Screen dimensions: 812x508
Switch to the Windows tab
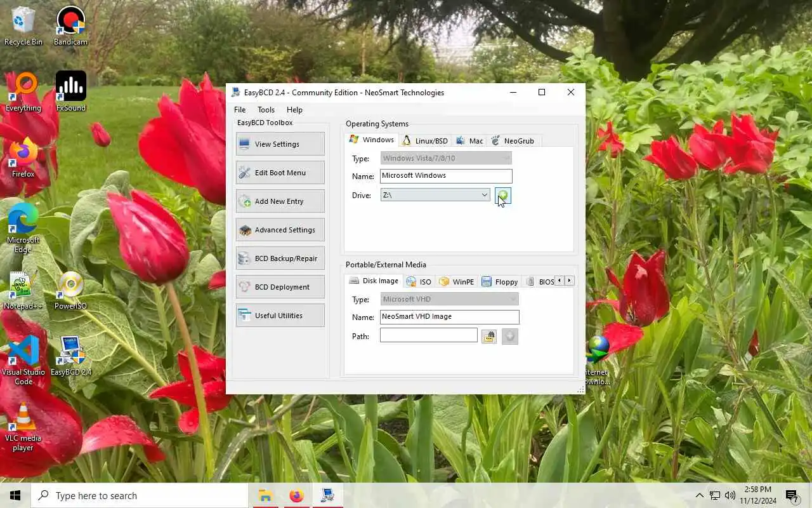(372, 140)
